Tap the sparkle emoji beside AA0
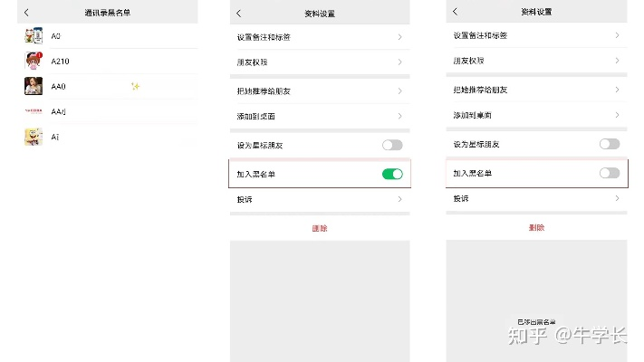Image resolution: width=644 pixels, height=362 pixels. click(135, 86)
